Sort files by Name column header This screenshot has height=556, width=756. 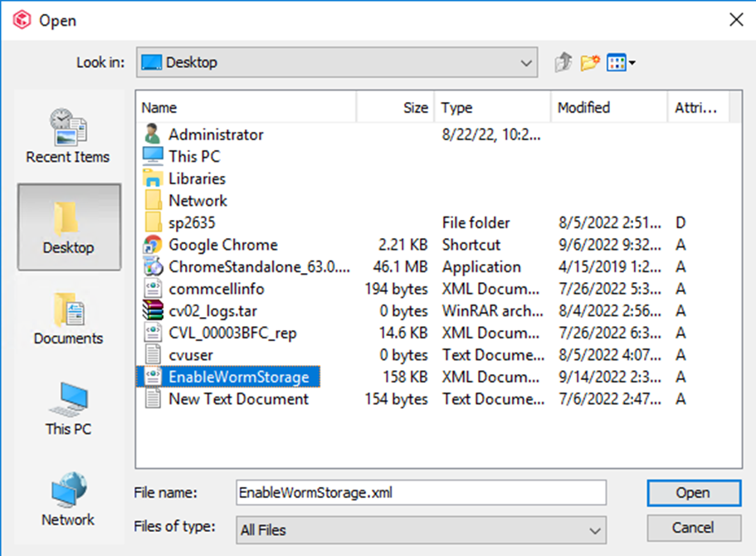click(246, 108)
